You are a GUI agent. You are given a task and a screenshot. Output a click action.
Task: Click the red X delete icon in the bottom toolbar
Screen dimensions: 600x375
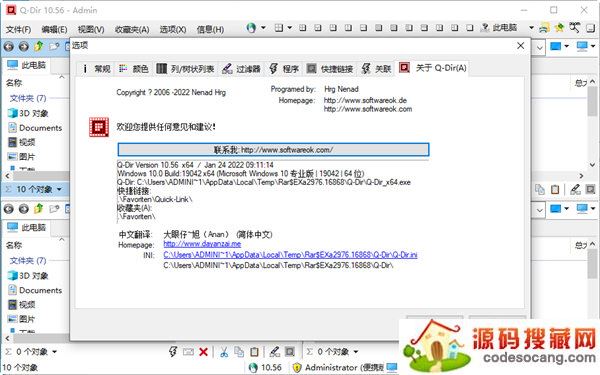pyautogui.click(x=204, y=352)
